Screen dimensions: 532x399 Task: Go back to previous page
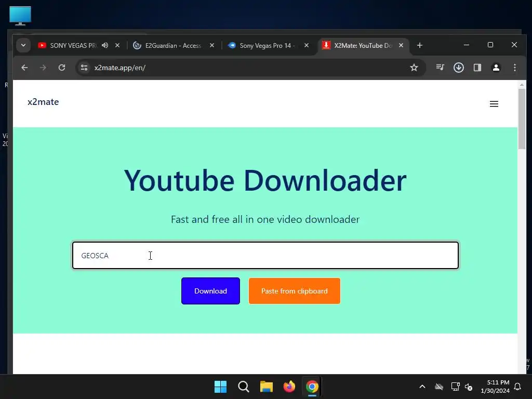24,68
